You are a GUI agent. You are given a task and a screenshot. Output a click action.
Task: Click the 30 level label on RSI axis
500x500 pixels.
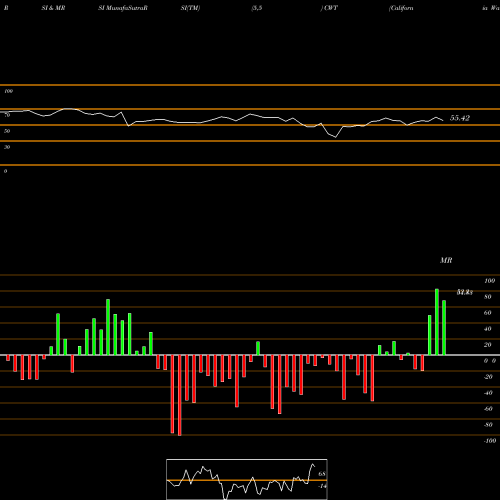(7, 147)
